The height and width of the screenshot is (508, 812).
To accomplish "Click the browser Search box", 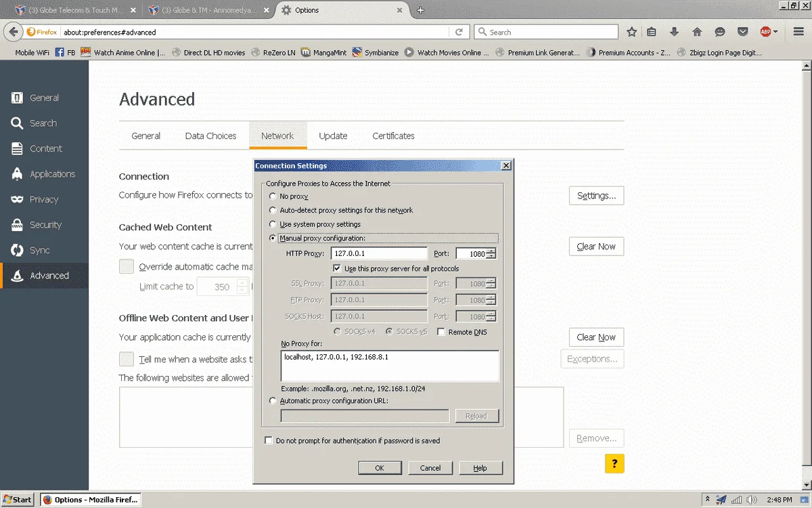I will pyautogui.click(x=546, y=32).
